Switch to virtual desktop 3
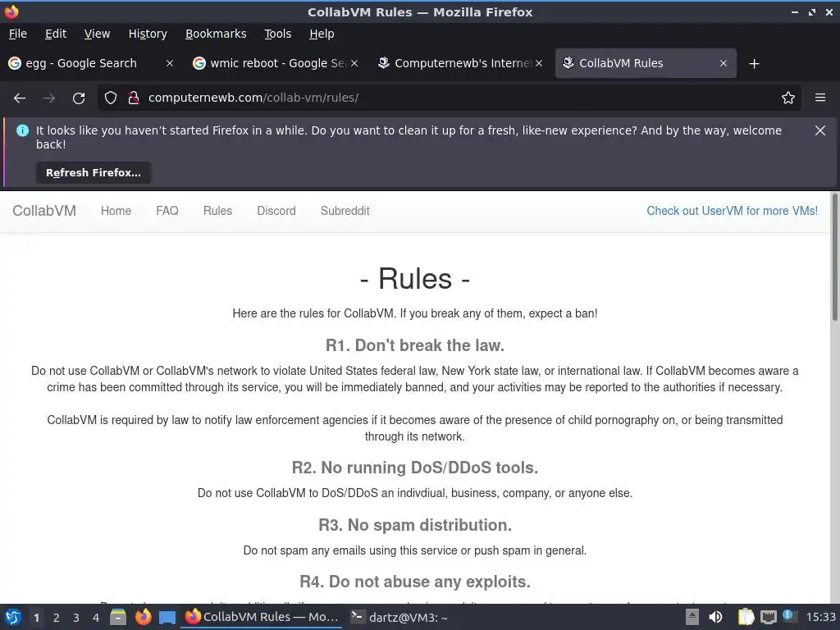The image size is (840, 630). tap(76, 618)
